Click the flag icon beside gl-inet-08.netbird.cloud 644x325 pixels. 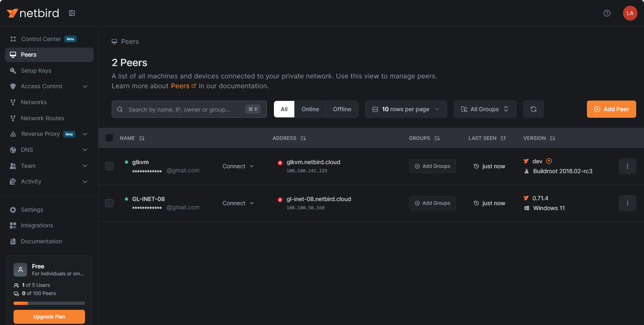click(280, 200)
